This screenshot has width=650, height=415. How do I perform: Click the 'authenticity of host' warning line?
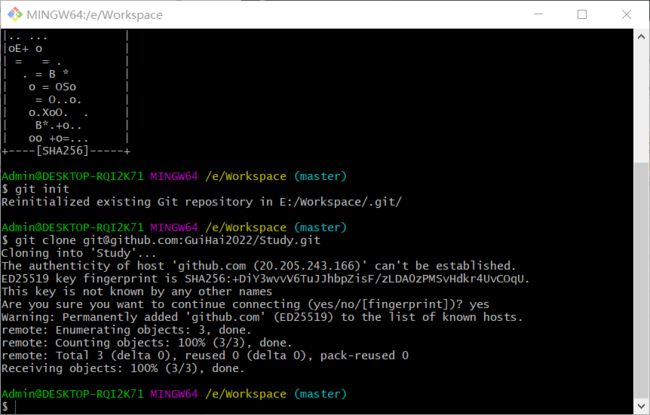point(259,266)
